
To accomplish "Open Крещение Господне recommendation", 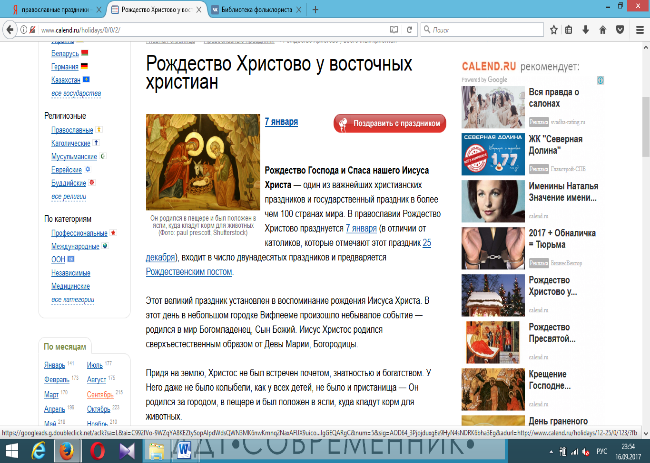I will [550, 380].
